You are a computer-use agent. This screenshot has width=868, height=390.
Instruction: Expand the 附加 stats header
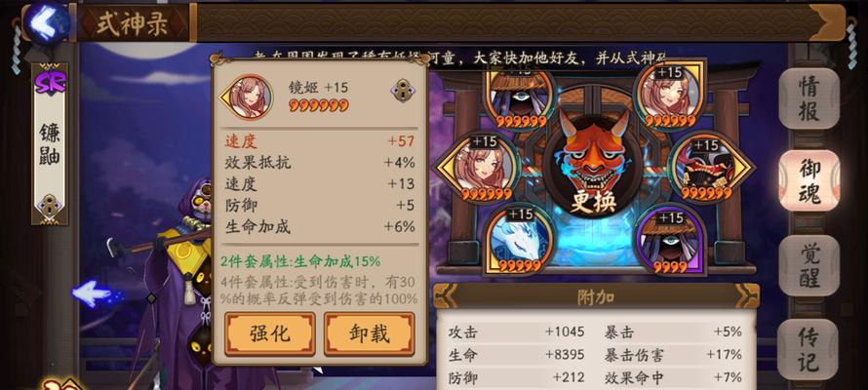click(596, 296)
